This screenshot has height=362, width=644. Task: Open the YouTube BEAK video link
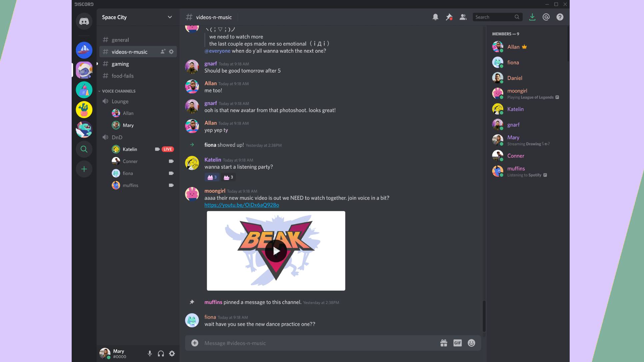(x=241, y=205)
